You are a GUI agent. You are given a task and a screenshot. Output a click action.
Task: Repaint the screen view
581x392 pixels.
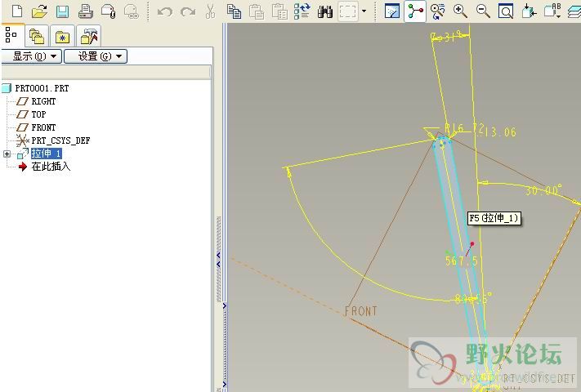(x=392, y=11)
